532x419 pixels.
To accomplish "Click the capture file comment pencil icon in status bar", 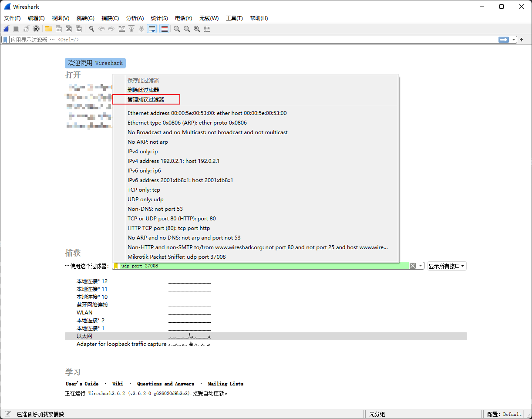I will point(7,414).
